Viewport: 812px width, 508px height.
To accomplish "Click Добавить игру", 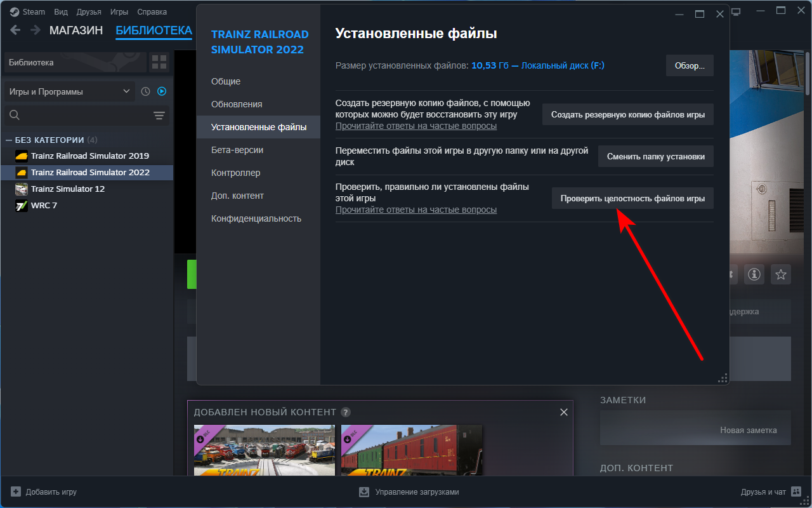I will coord(44,492).
